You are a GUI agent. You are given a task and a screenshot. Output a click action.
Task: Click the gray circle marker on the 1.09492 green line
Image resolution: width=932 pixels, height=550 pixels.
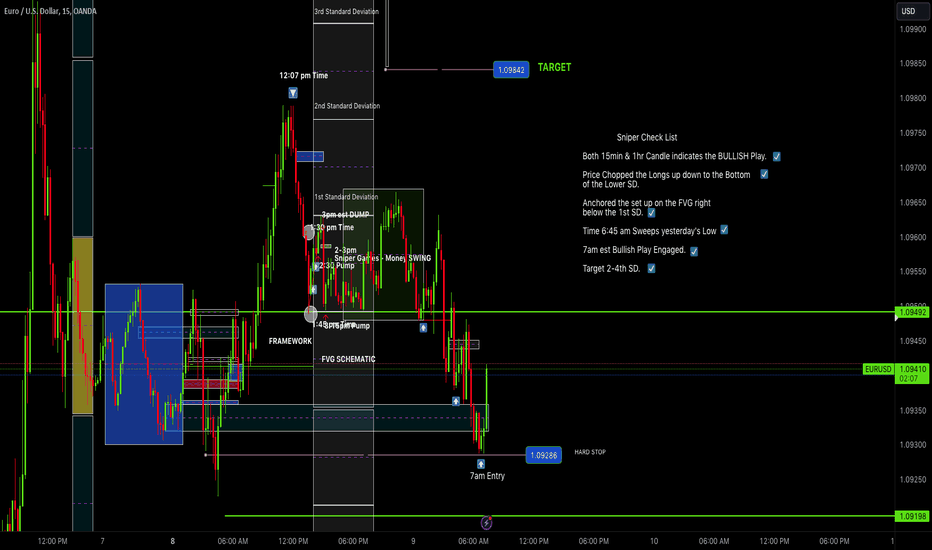coord(311,314)
